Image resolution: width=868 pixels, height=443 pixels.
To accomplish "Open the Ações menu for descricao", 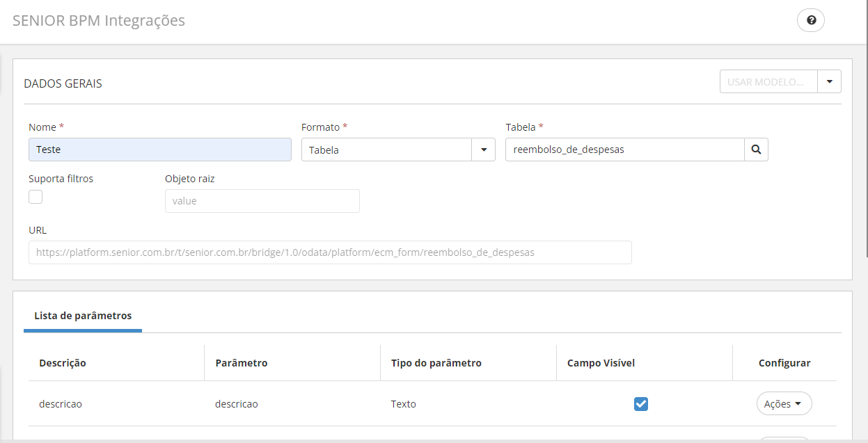I will coord(784,404).
